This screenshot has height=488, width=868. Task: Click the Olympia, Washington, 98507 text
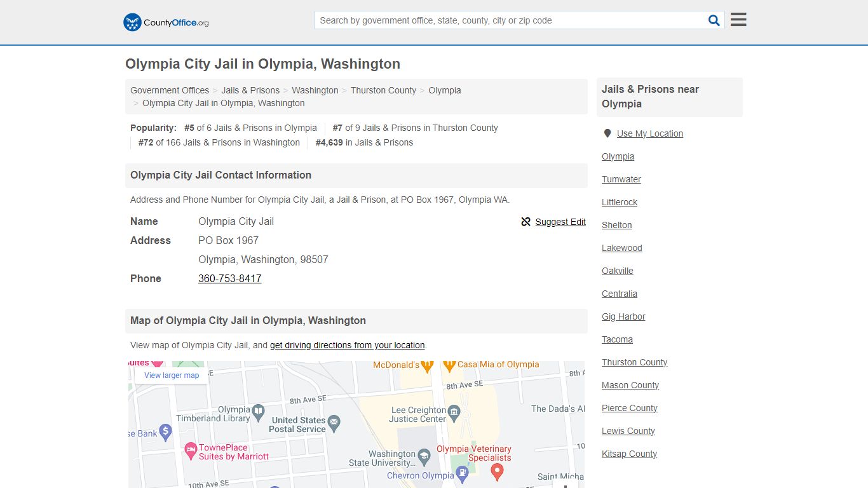click(x=263, y=259)
